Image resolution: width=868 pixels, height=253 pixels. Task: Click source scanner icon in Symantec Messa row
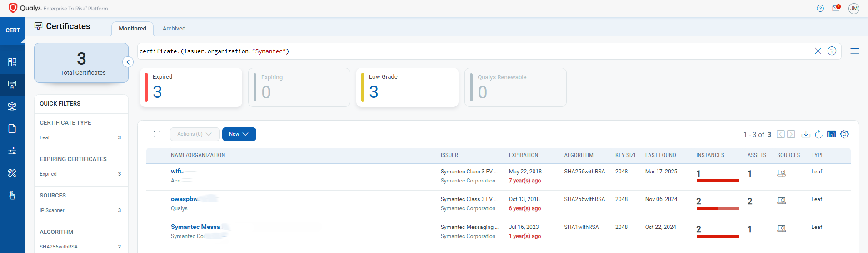[x=782, y=228]
